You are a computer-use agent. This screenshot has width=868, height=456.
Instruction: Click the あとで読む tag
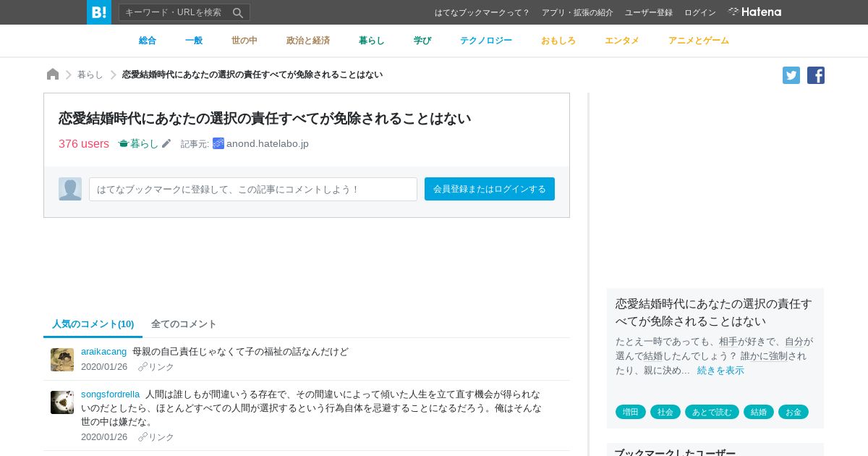(x=712, y=412)
